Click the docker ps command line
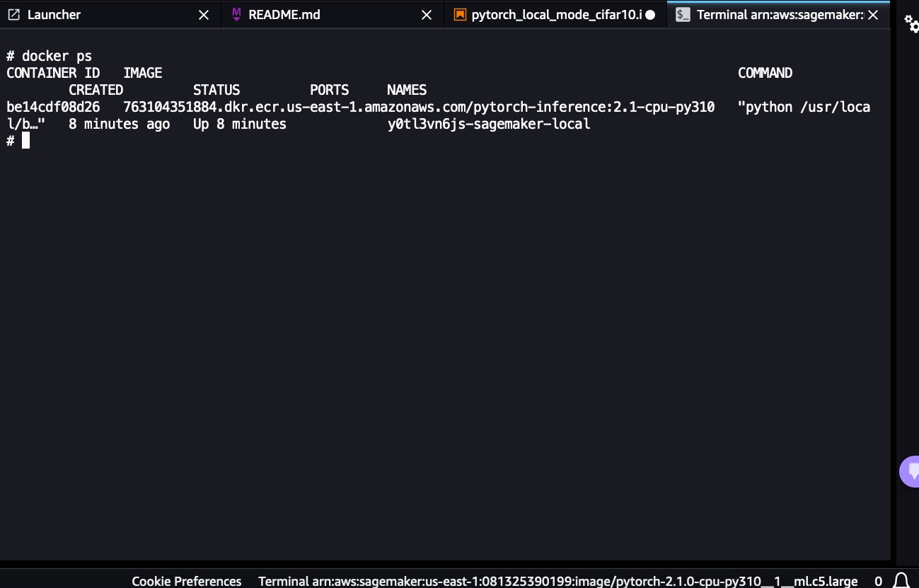 tap(50, 56)
